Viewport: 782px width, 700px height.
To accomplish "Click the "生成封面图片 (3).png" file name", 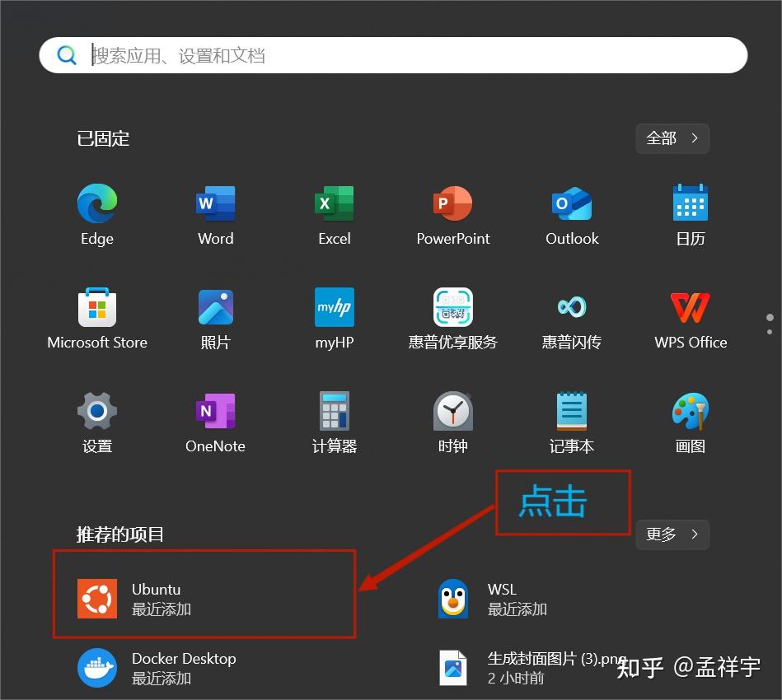I will click(x=556, y=659).
